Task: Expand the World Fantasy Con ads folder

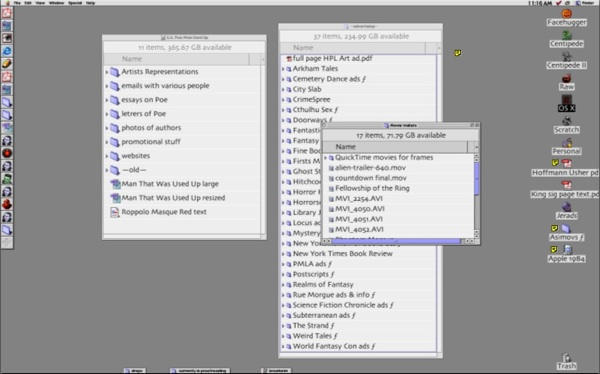Action: tap(283, 346)
